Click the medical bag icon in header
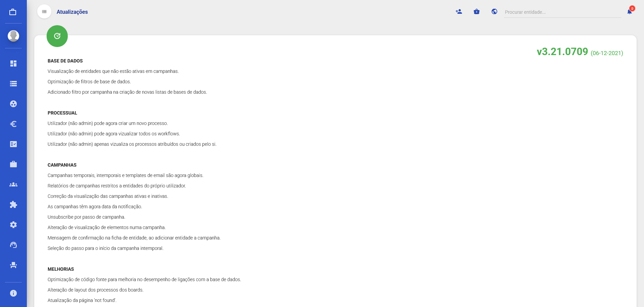The image size is (644, 307). 477,12
